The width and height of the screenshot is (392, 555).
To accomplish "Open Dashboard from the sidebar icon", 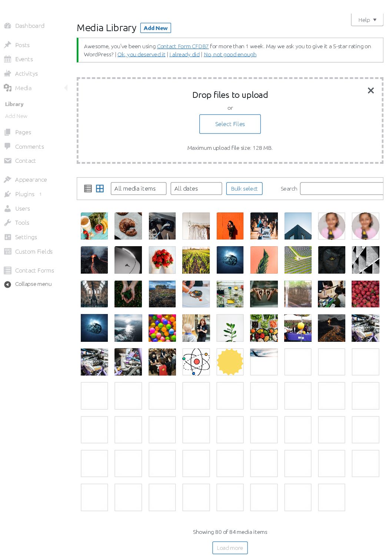I will [7, 26].
